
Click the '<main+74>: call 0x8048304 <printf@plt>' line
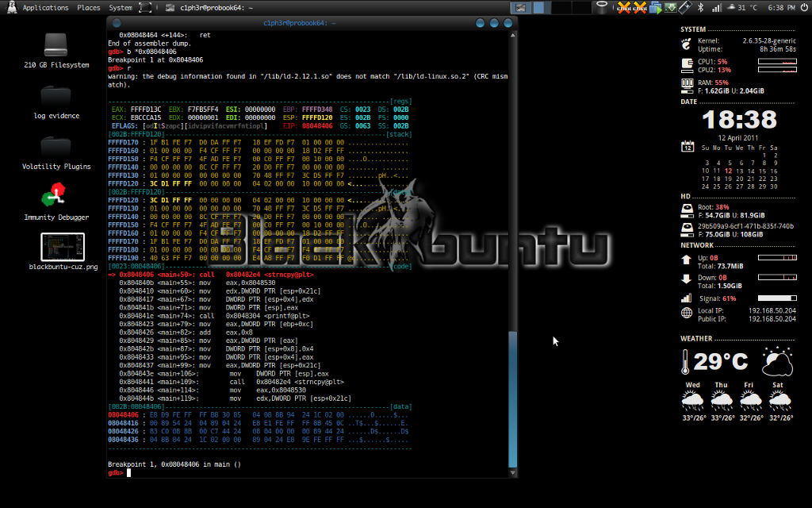tap(214, 316)
